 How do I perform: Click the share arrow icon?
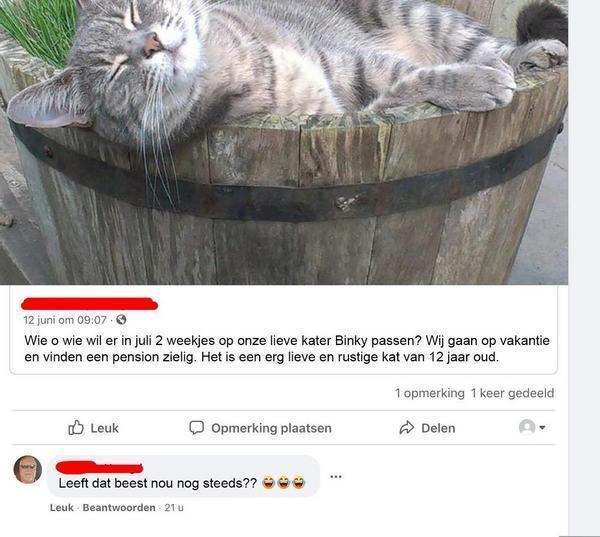click(406, 428)
